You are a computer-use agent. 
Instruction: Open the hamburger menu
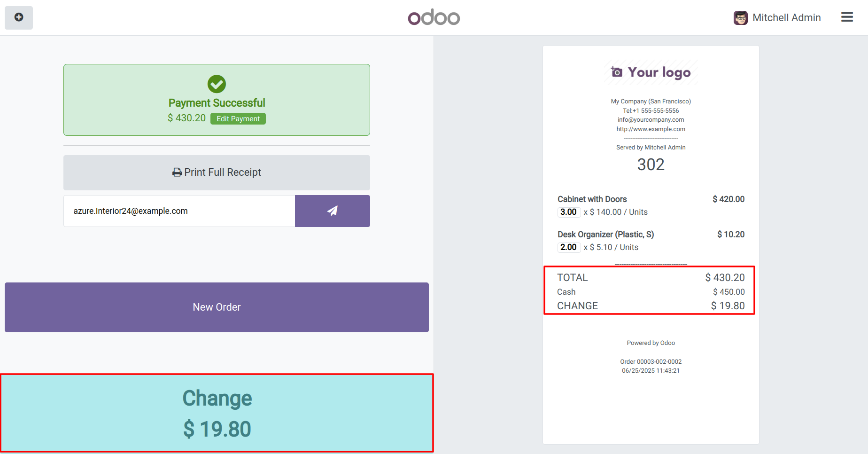point(847,17)
